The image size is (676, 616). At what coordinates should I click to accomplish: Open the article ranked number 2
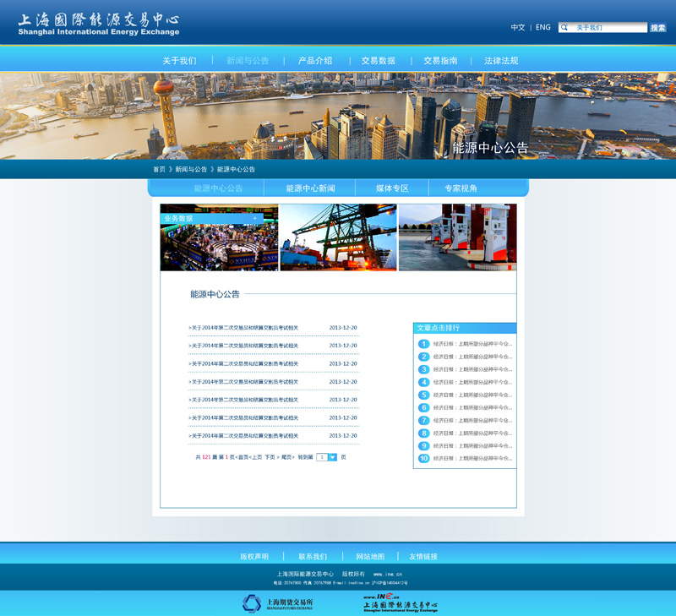[472, 357]
